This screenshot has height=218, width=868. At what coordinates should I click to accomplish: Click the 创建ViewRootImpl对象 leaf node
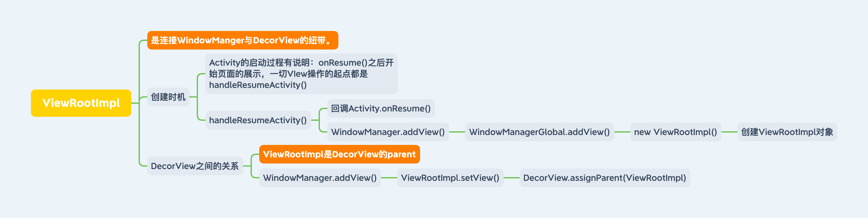click(x=787, y=132)
